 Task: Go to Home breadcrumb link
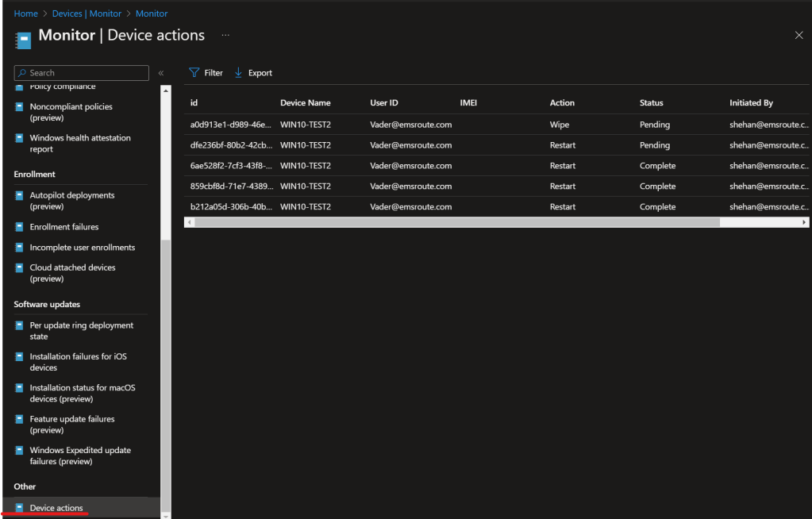tap(25, 13)
